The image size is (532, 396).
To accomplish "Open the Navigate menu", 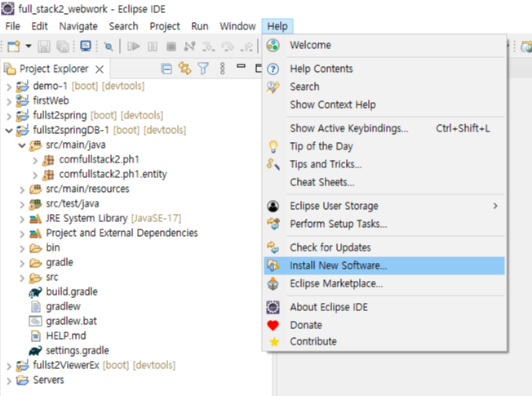I will click(78, 26).
